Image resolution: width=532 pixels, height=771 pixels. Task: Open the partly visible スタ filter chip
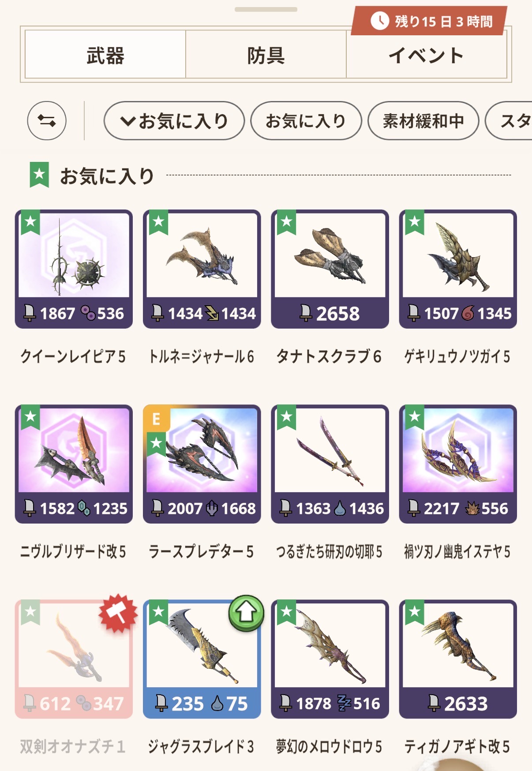point(509,121)
